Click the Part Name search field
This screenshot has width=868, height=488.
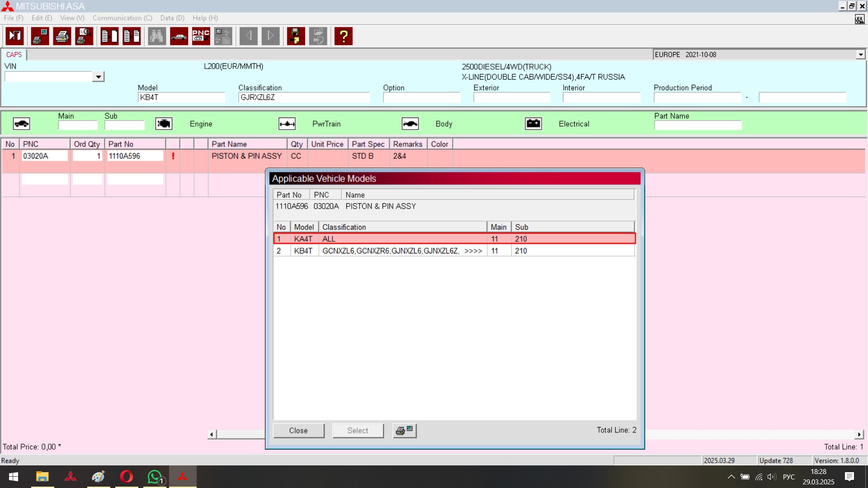coord(698,125)
